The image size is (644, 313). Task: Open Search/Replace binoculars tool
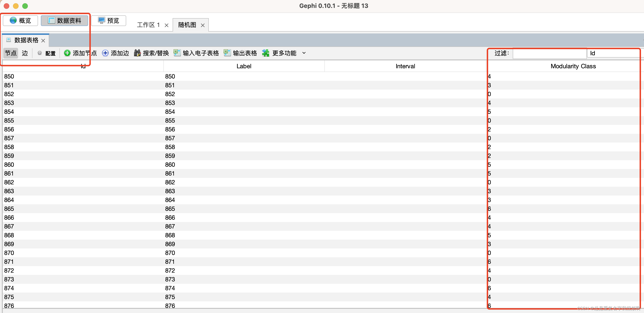coord(137,53)
